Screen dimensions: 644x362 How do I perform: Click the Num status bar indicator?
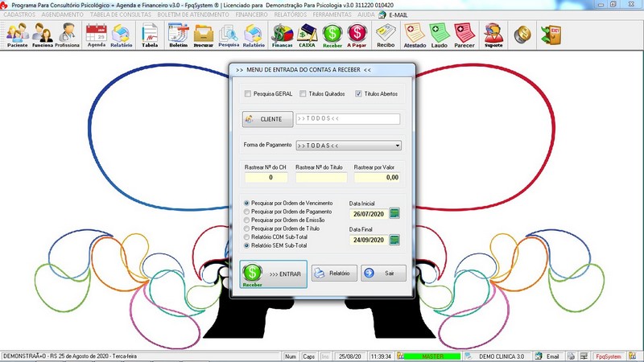pyautogui.click(x=291, y=356)
